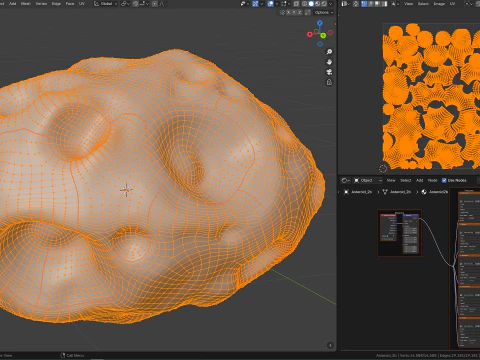
Task: Open the Object shader type dropdown
Action: pos(368,180)
